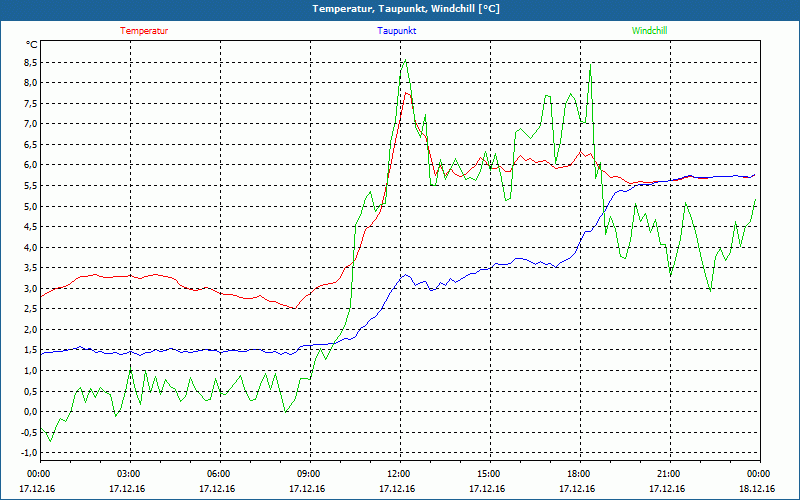Click the 15:00 time axis label
Image resolution: width=800 pixels, height=500 pixels.
coord(489,474)
